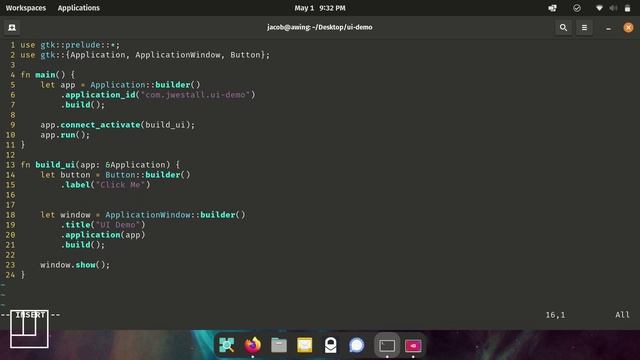The height and width of the screenshot is (360, 640).
Task: Open the pink app in dock
Action: click(x=413, y=346)
